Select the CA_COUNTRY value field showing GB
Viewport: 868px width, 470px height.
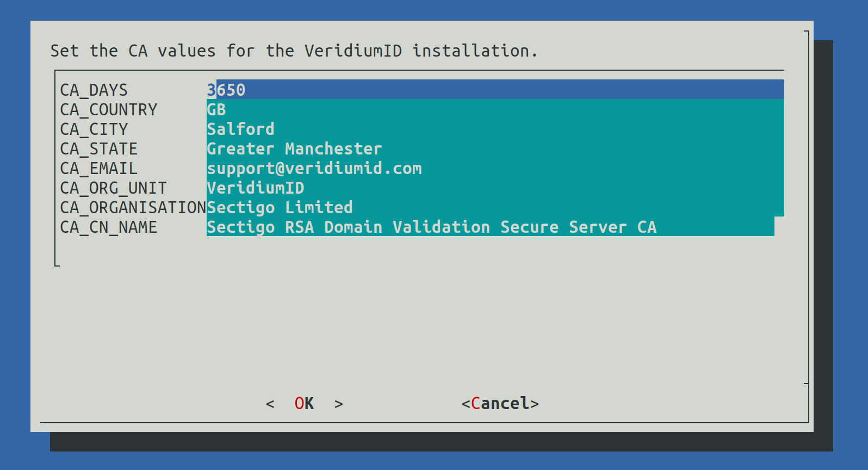click(x=495, y=109)
